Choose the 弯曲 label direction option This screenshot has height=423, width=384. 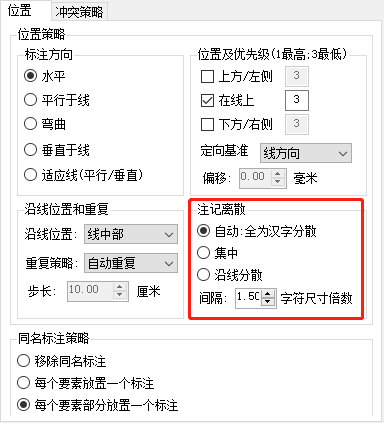click(x=45, y=124)
